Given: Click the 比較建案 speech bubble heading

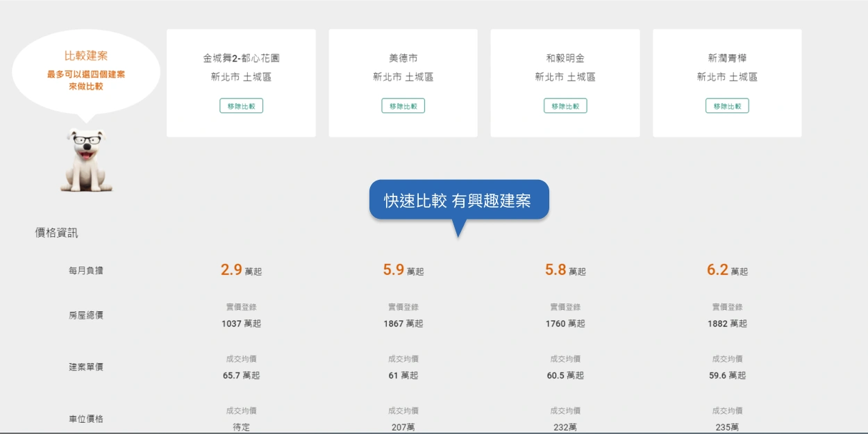Looking at the screenshot, I should 86,56.
